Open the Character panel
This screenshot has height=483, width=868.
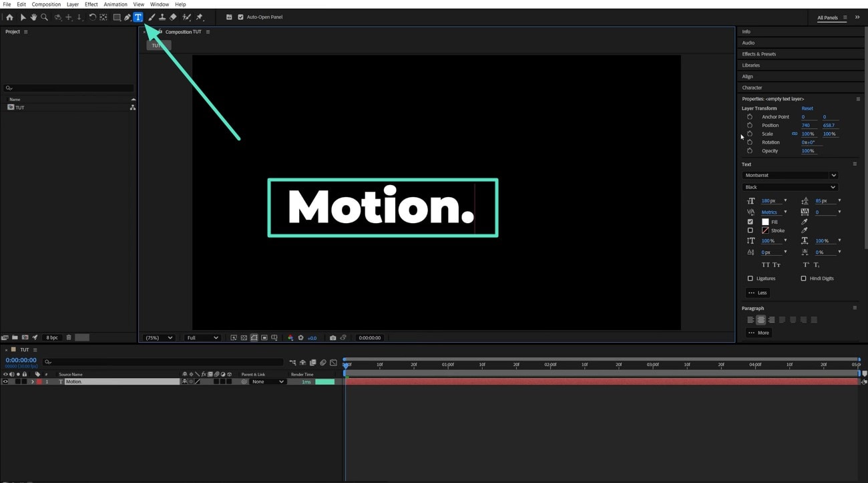[752, 88]
